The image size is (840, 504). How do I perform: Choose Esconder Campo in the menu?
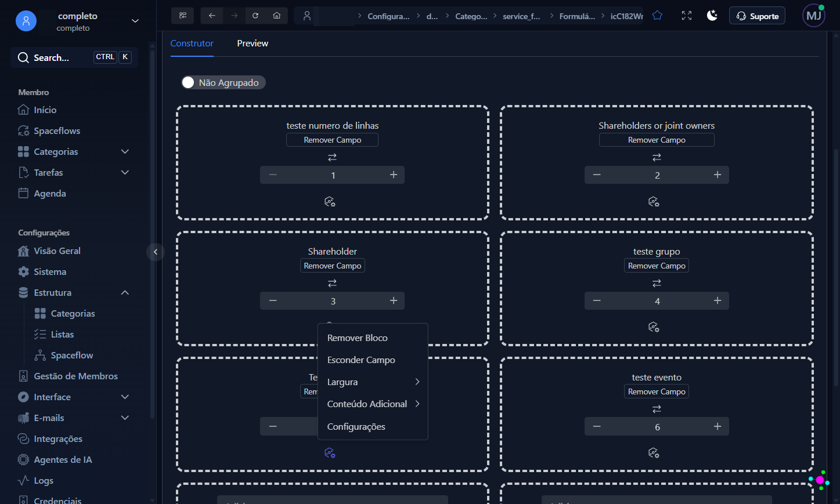point(373,360)
